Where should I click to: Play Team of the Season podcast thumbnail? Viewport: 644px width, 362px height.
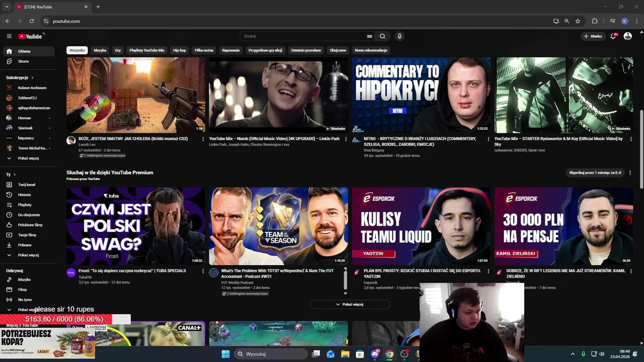point(278,226)
